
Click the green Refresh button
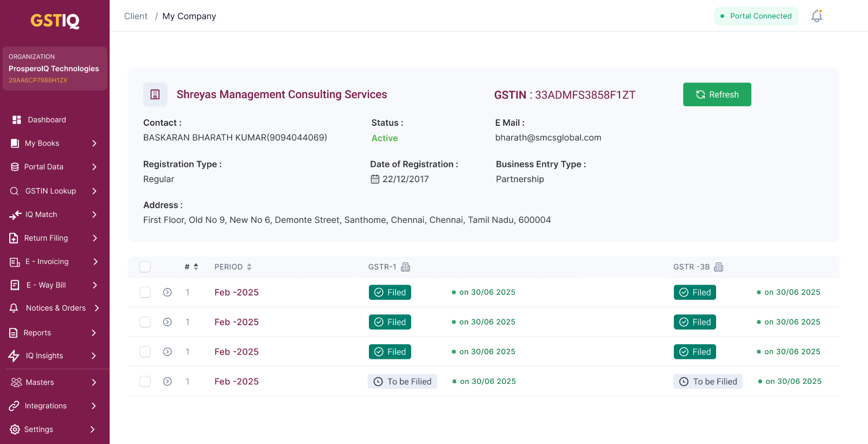pyautogui.click(x=717, y=94)
